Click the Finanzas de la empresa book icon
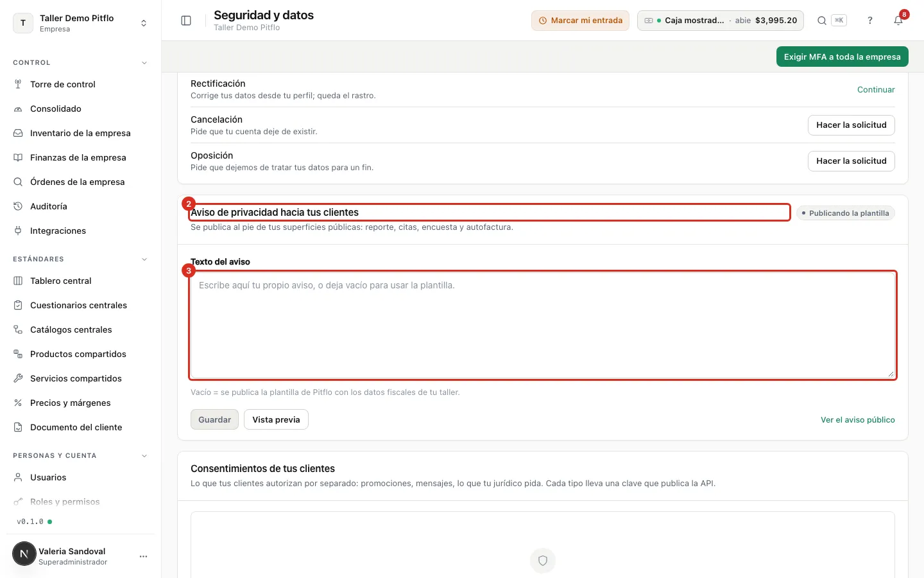This screenshot has width=924, height=578. (x=18, y=157)
